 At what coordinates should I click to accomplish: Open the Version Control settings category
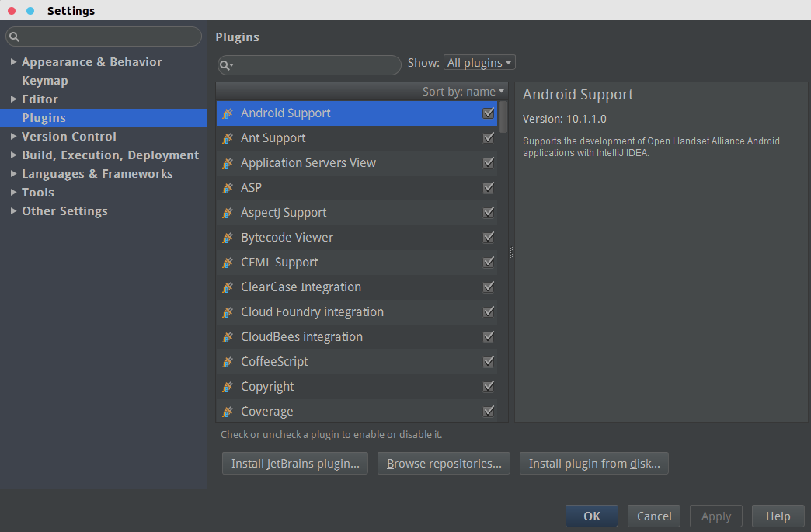tap(69, 137)
